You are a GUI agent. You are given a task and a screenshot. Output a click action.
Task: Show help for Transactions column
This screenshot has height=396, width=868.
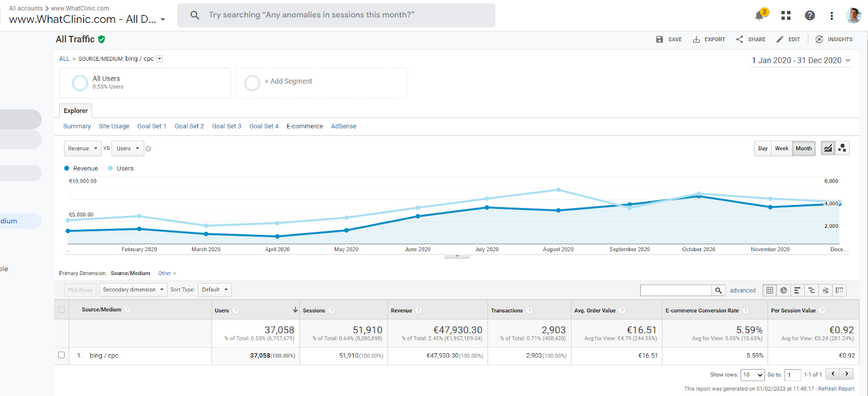[x=529, y=310]
